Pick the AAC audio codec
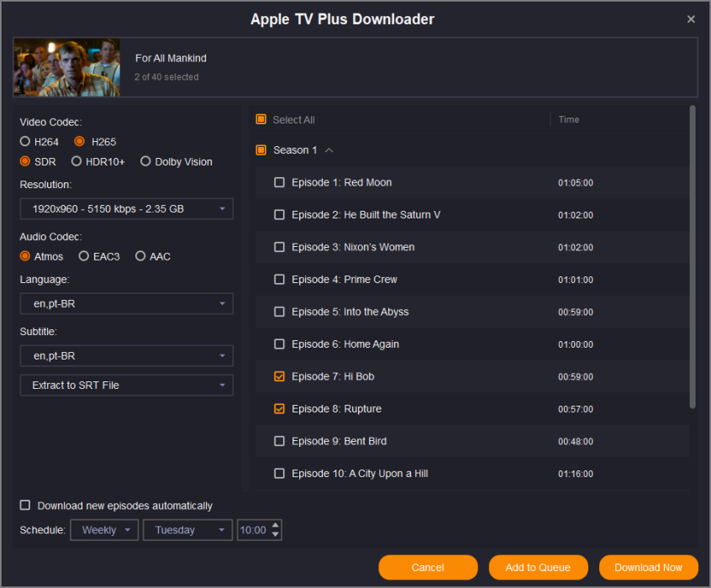Image resolution: width=711 pixels, height=588 pixels. point(140,256)
